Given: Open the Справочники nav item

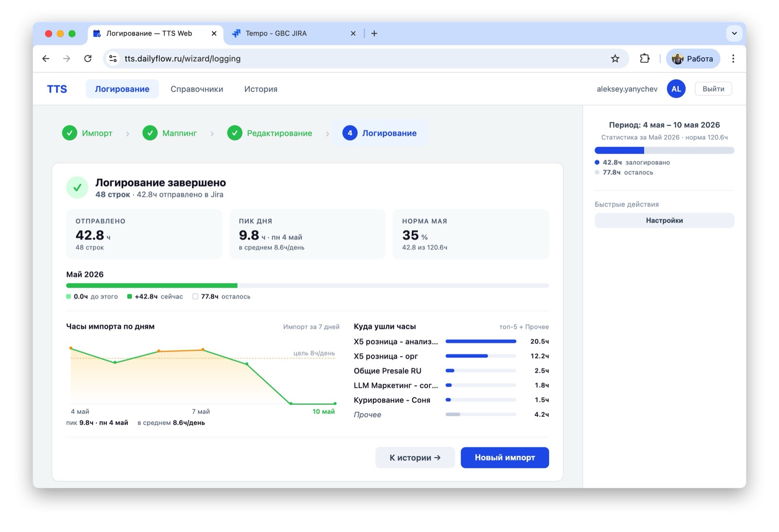Looking at the screenshot, I should (197, 89).
